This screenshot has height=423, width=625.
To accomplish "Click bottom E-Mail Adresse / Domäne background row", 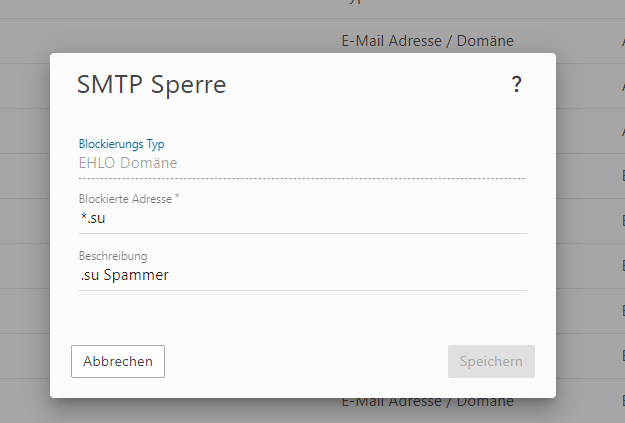I will click(x=427, y=401).
